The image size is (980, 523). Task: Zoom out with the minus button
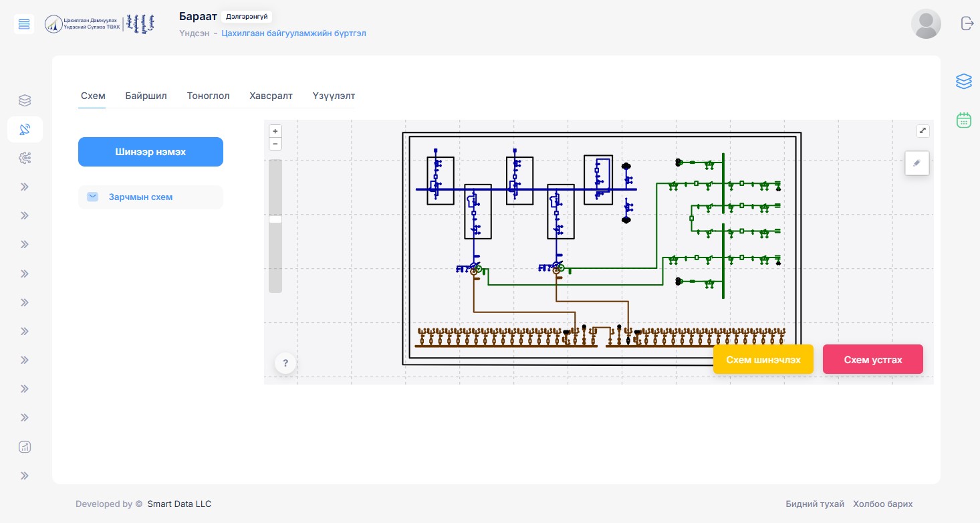point(275,144)
